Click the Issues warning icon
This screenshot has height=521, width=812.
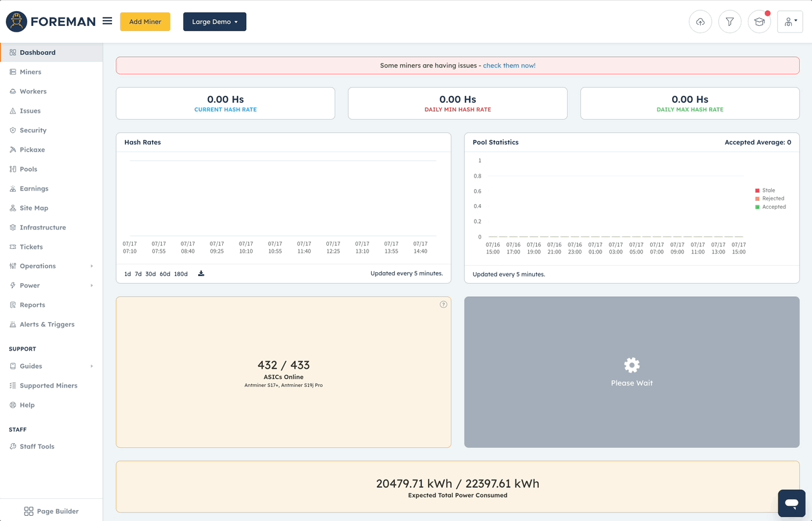click(x=13, y=111)
